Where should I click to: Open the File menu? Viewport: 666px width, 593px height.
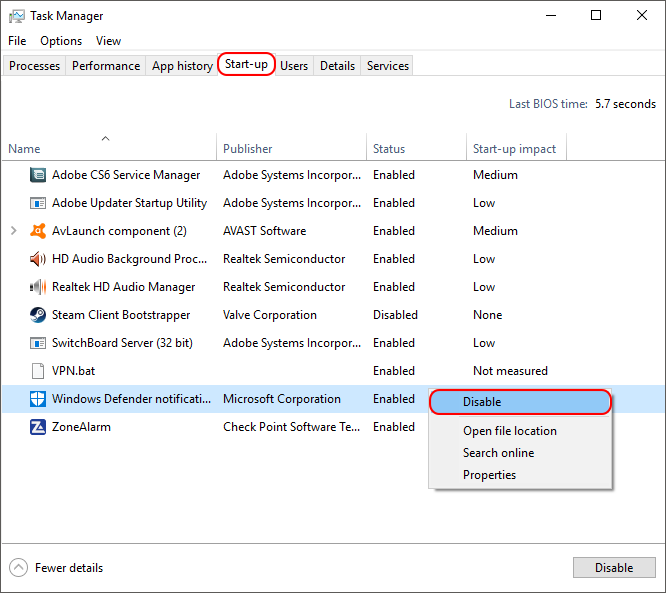(17, 41)
